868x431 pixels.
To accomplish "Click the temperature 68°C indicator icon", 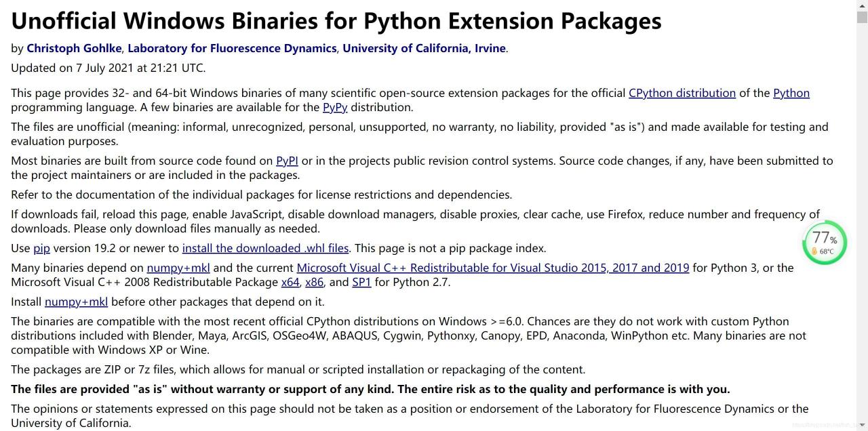I will 814,251.
